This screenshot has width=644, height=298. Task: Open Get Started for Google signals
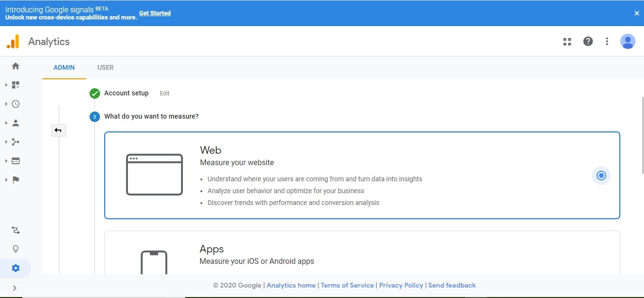click(x=154, y=13)
